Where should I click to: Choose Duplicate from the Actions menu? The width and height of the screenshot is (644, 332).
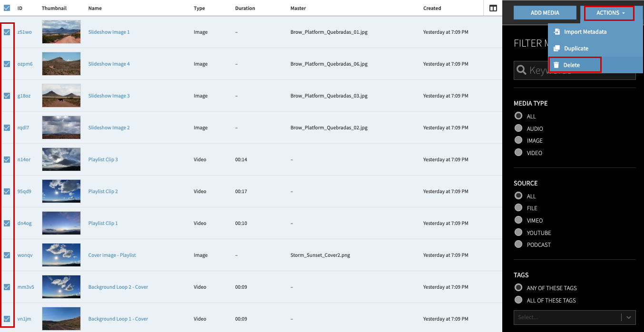tap(576, 49)
